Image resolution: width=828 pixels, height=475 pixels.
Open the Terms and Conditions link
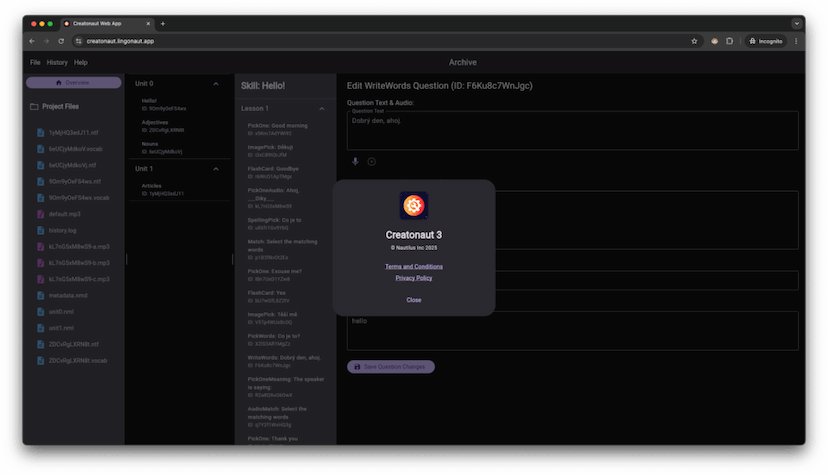[413, 267]
